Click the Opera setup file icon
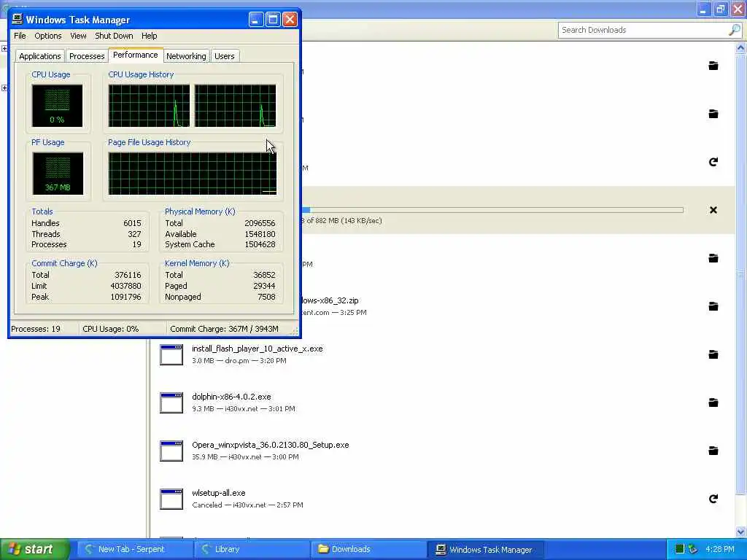This screenshot has height=560, width=747. pyautogui.click(x=171, y=451)
